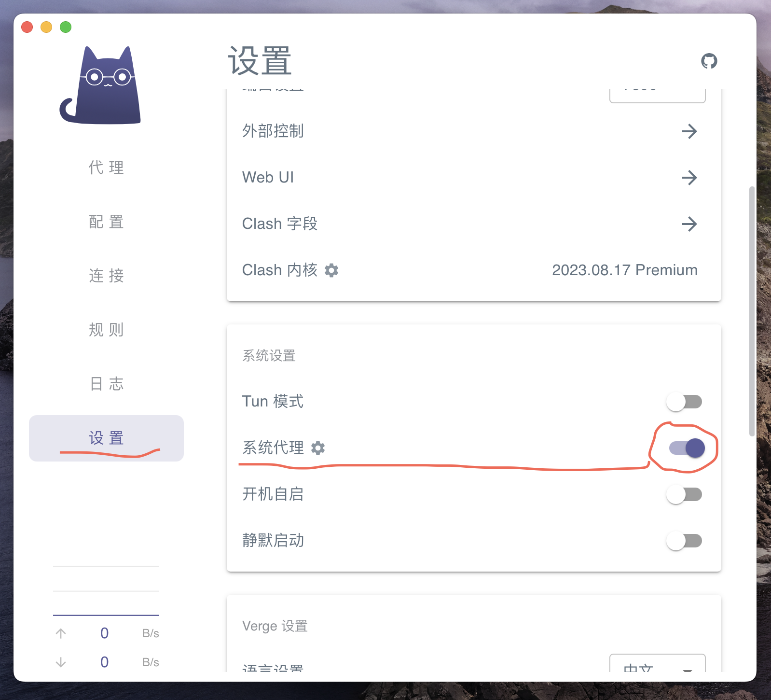Switch to the 连接 sidebar page

pyautogui.click(x=106, y=276)
